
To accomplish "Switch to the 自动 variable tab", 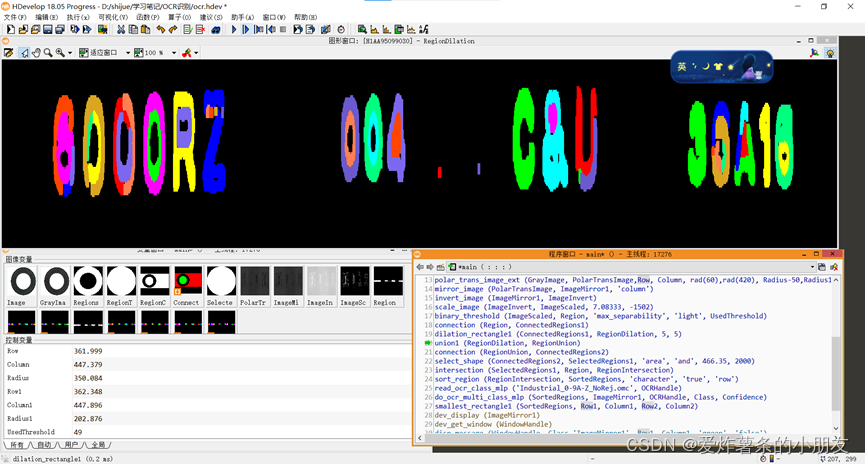I will click(44, 445).
